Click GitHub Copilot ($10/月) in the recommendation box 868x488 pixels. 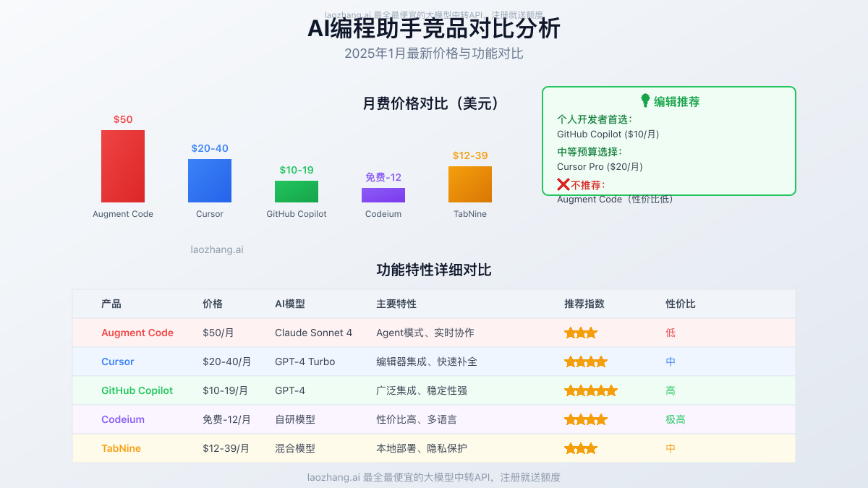[608, 134]
